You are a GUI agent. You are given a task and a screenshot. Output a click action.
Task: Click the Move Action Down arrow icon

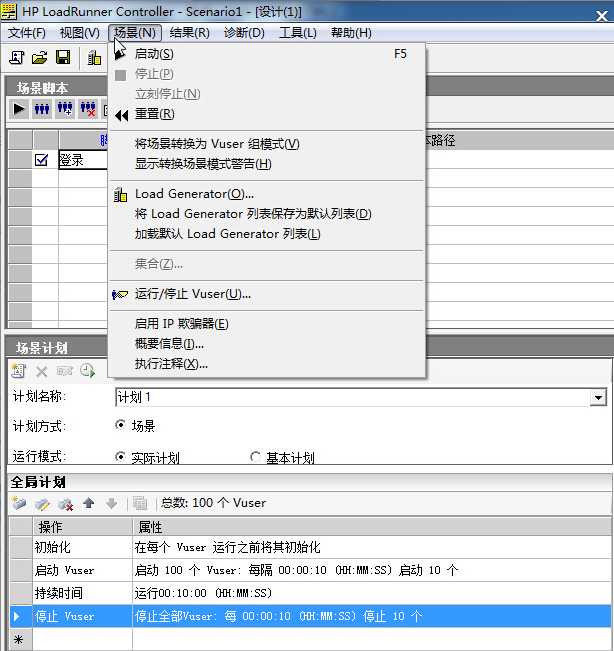coord(111,503)
